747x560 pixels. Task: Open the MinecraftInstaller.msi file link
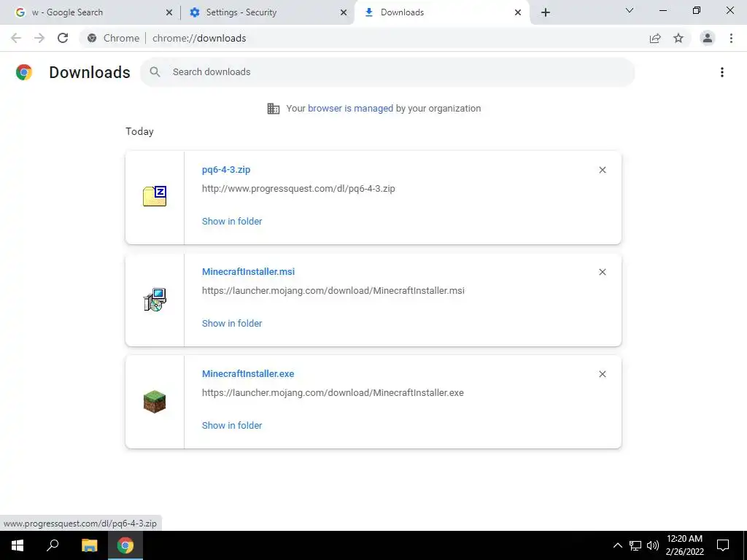pyautogui.click(x=248, y=271)
